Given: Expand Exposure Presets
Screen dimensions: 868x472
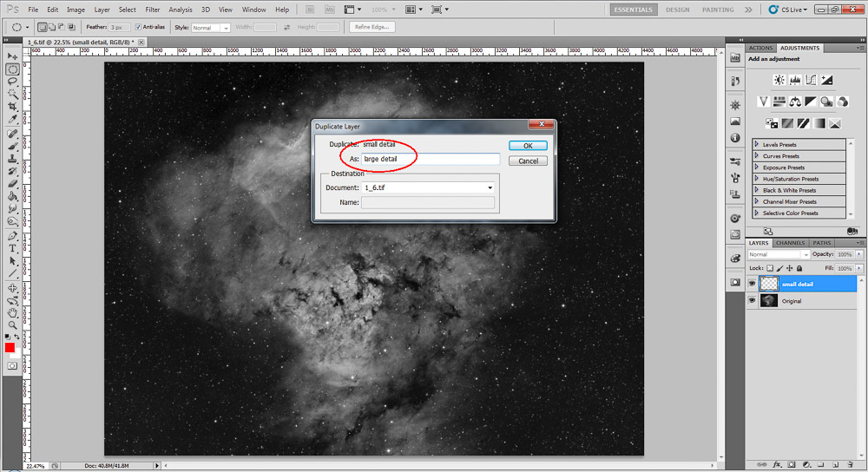Looking at the screenshot, I should coord(757,167).
